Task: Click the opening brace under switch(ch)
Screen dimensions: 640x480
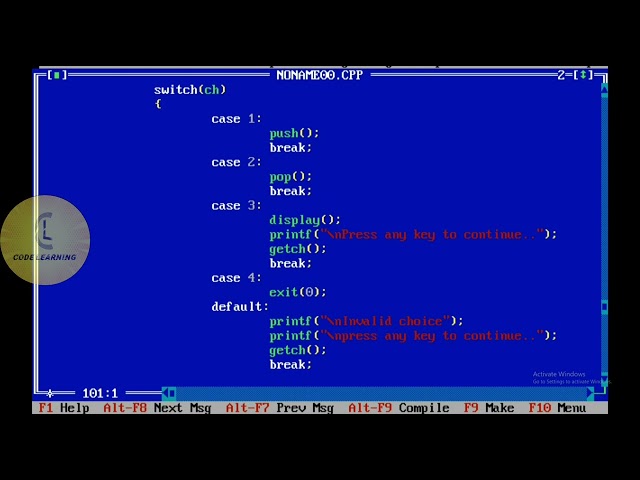Action: click(158, 104)
